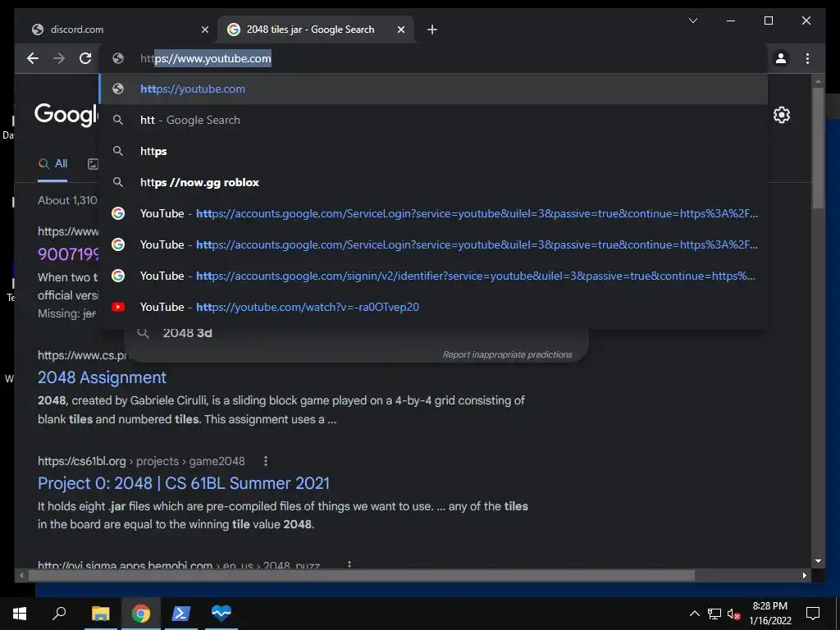Show hidden system tray icons

[694, 614]
